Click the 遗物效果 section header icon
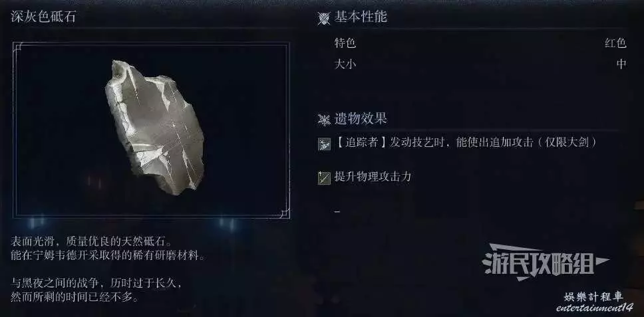 point(324,120)
